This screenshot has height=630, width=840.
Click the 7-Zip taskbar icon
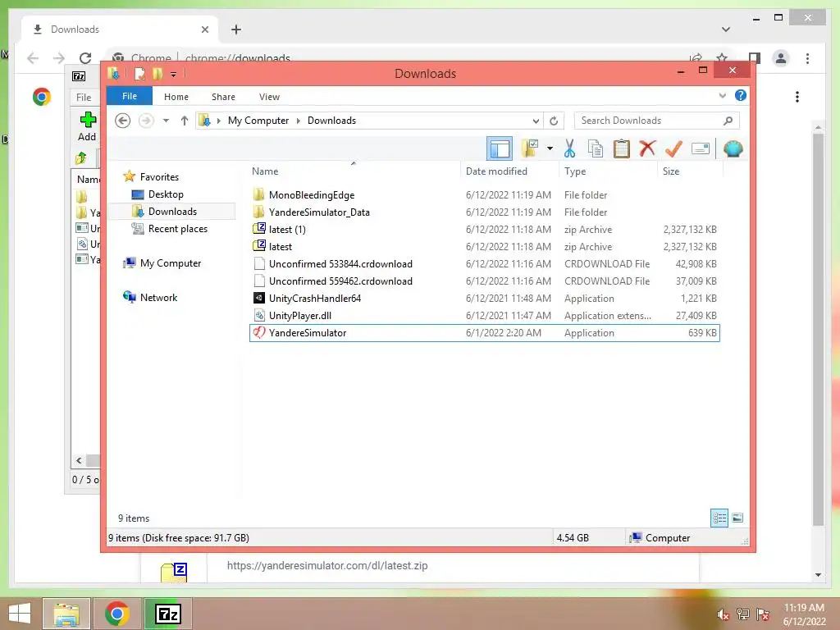click(x=167, y=614)
